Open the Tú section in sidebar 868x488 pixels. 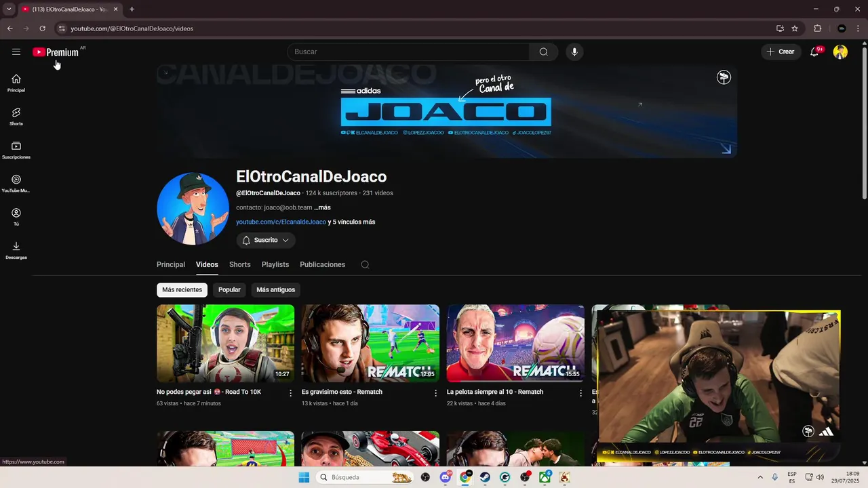coord(16,217)
